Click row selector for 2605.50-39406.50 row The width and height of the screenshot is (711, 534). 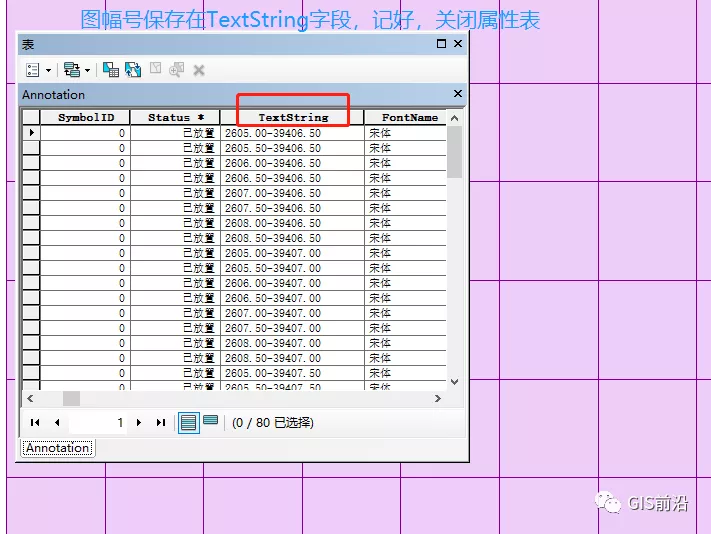coord(31,148)
